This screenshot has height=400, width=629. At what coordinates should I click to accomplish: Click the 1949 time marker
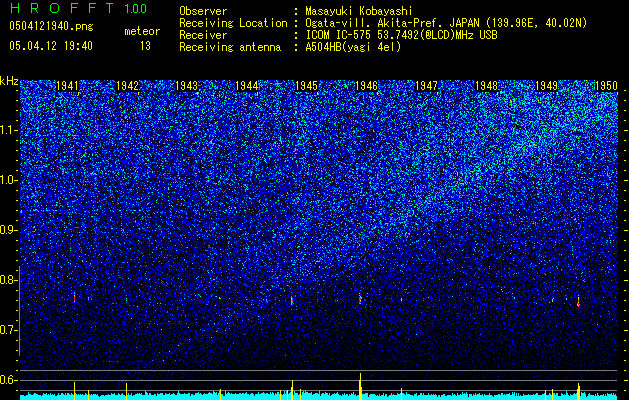click(546, 86)
